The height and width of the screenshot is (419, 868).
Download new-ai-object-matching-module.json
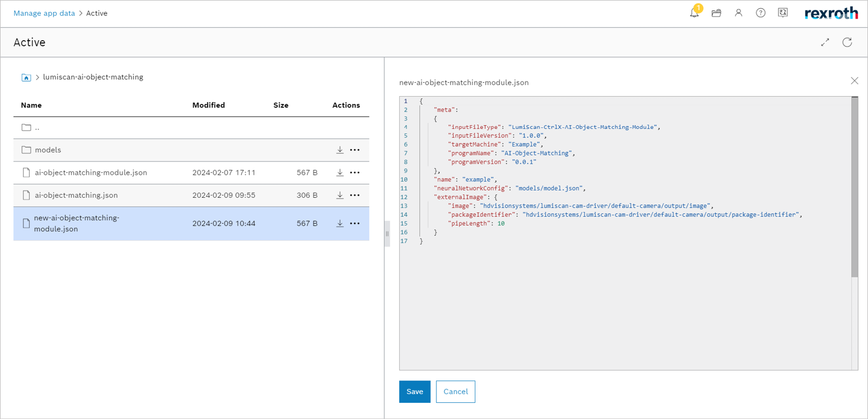(x=339, y=223)
